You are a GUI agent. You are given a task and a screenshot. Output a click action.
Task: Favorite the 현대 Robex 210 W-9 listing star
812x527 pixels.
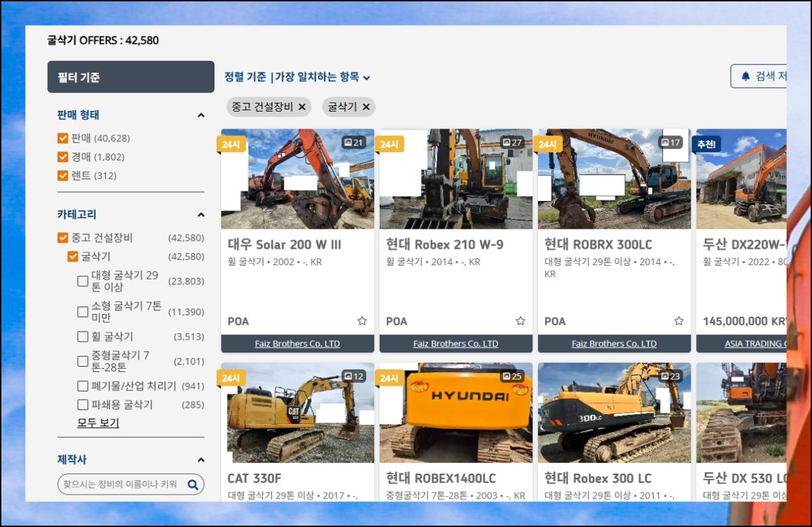click(x=520, y=321)
